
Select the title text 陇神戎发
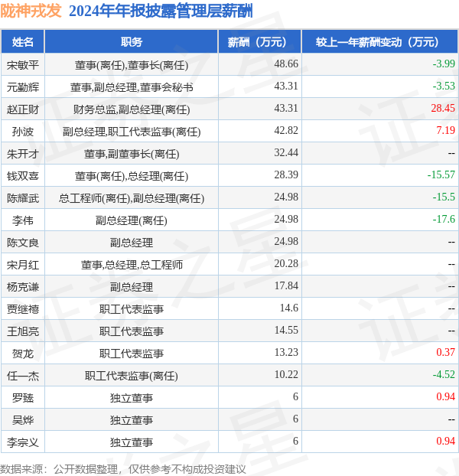[x=31, y=11]
